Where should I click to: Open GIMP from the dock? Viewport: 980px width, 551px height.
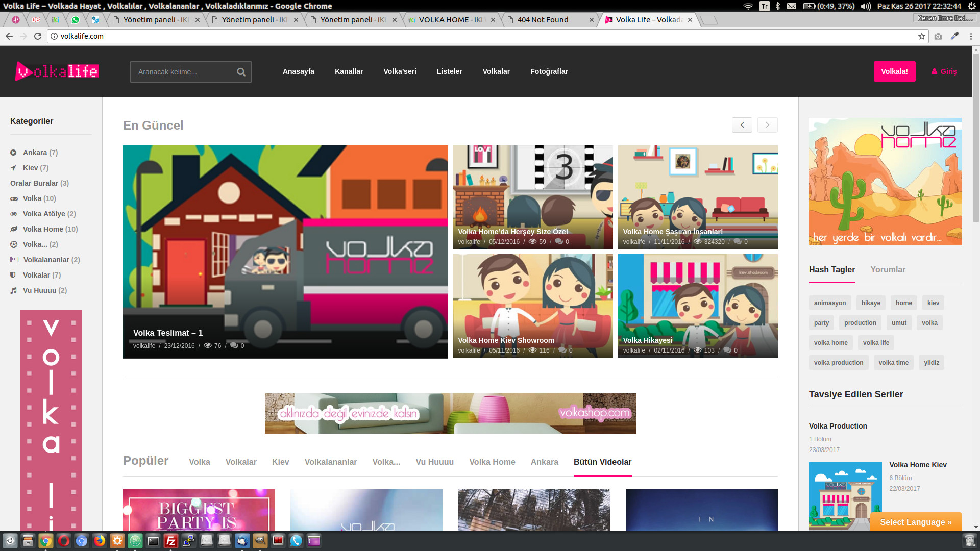point(260,541)
